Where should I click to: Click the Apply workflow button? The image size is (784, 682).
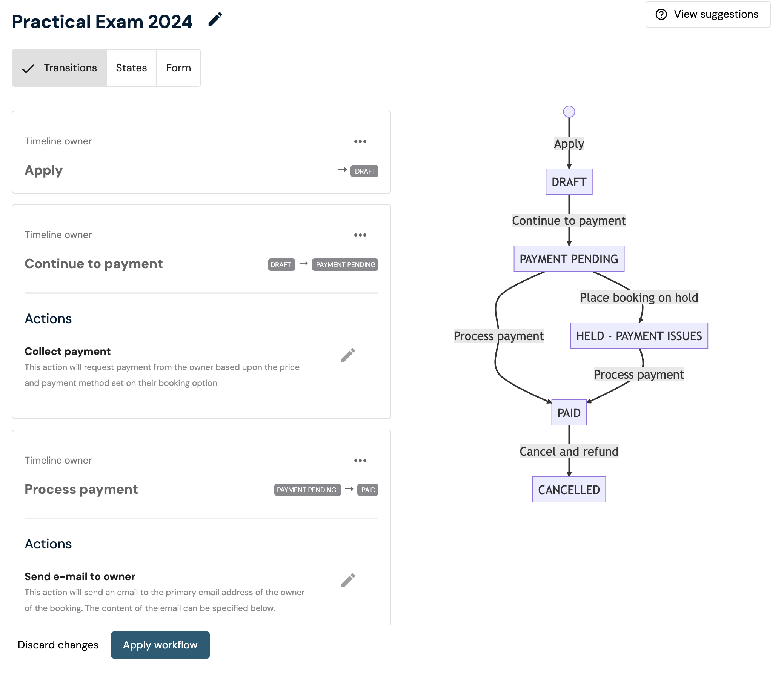tap(160, 645)
